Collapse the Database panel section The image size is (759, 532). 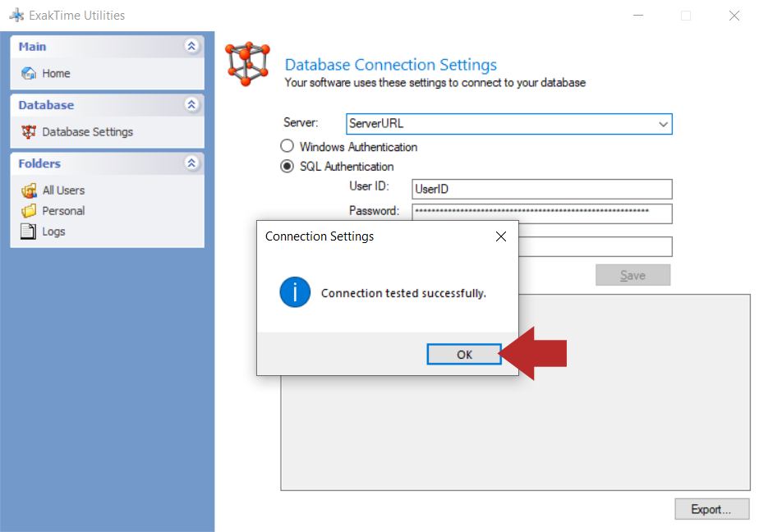[191, 104]
